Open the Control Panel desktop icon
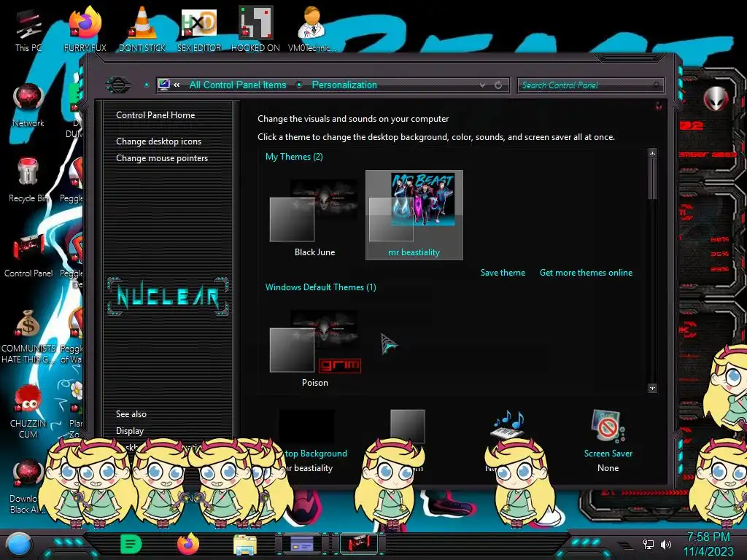 pyautogui.click(x=28, y=255)
